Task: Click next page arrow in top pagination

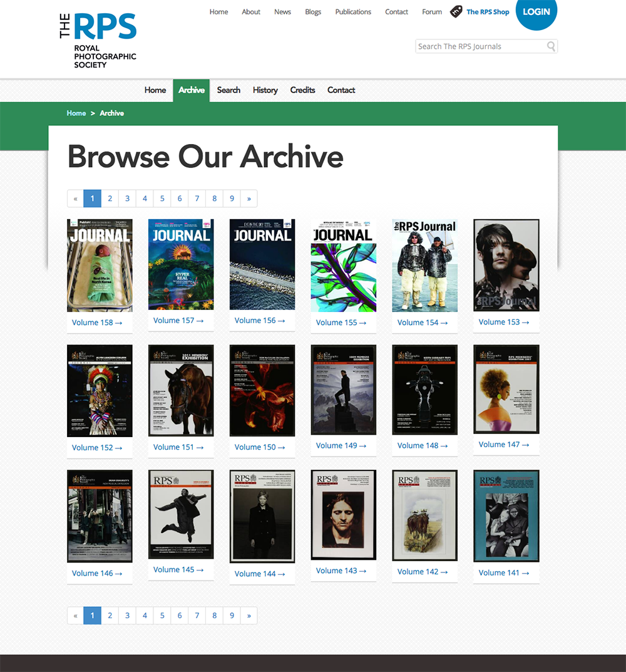Action: click(249, 199)
